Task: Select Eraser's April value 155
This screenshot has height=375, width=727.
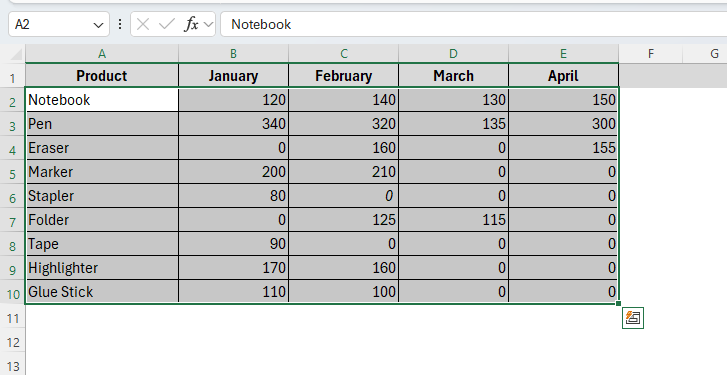Action: pos(563,148)
